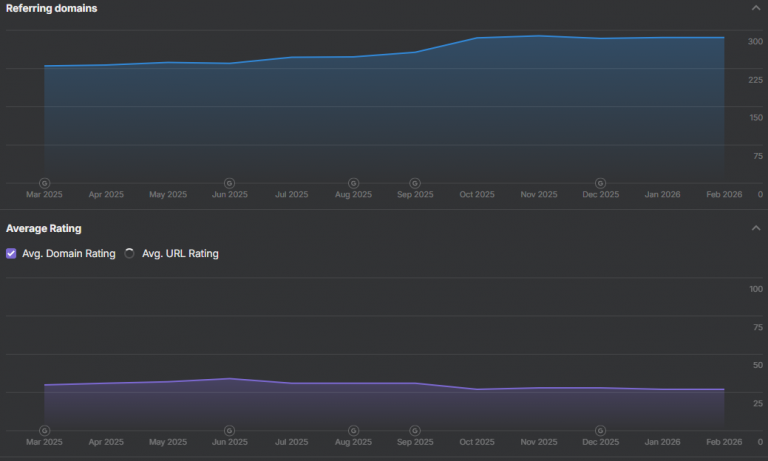Uncheck the Avg. Domain Rating checkbox
This screenshot has height=461, width=768.
pyautogui.click(x=11, y=253)
